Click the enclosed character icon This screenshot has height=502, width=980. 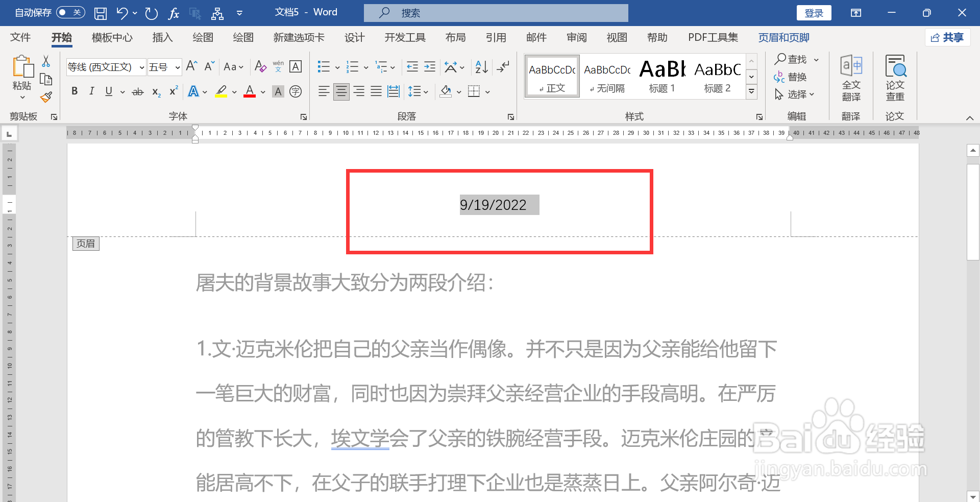[x=296, y=91]
